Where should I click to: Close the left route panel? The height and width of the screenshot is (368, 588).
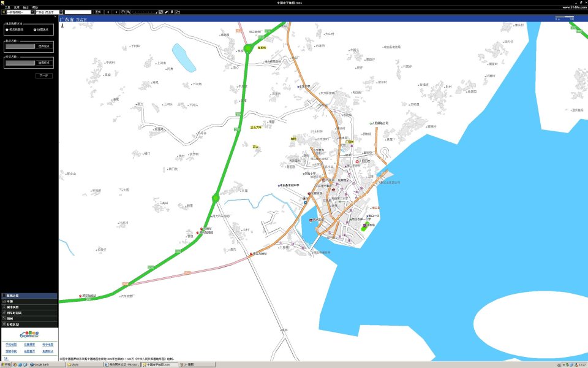(x=56, y=17)
